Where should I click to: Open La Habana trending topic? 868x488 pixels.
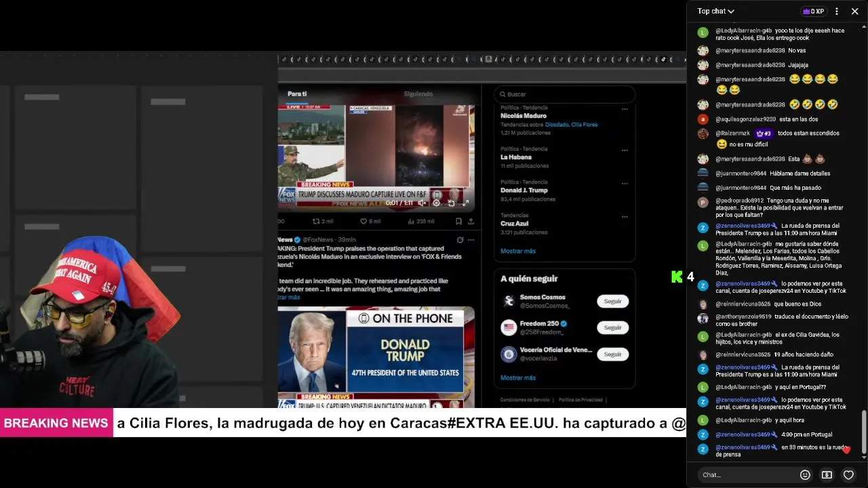[515, 157]
